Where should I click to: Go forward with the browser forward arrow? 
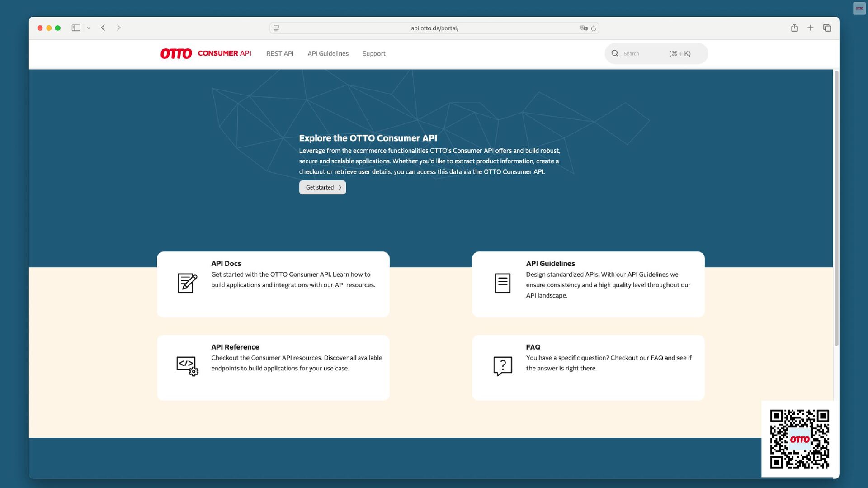(x=118, y=28)
